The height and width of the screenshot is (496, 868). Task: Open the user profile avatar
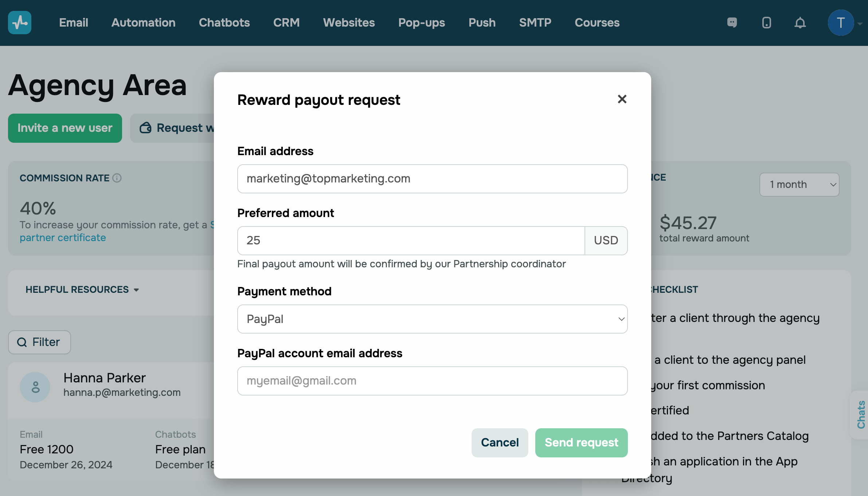841,23
